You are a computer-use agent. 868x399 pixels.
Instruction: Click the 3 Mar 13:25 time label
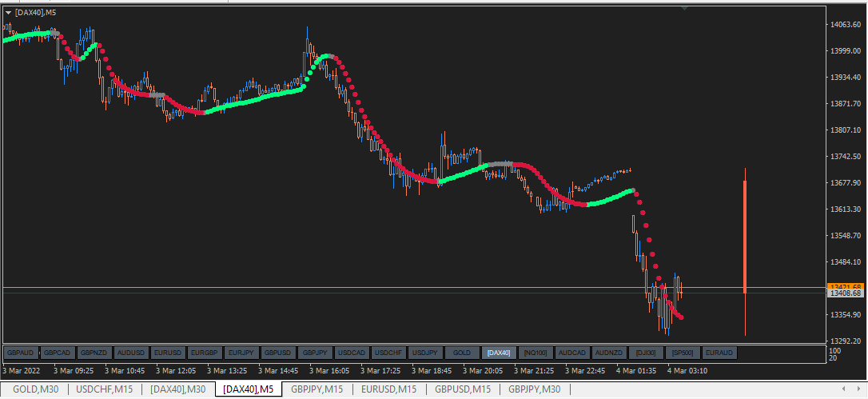coord(228,370)
